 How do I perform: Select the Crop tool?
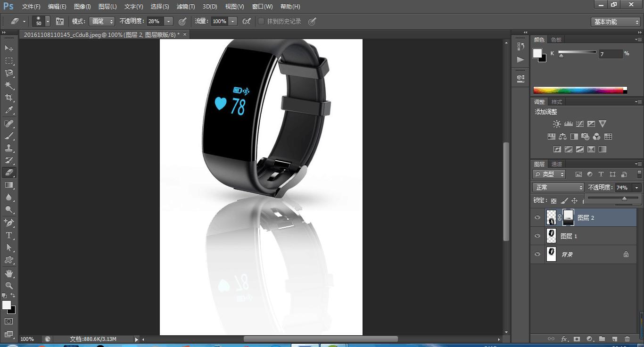pyautogui.click(x=9, y=98)
